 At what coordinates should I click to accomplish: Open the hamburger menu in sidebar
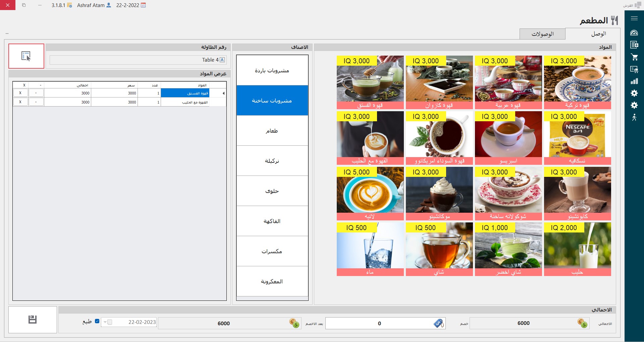pyautogui.click(x=634, y=18)
